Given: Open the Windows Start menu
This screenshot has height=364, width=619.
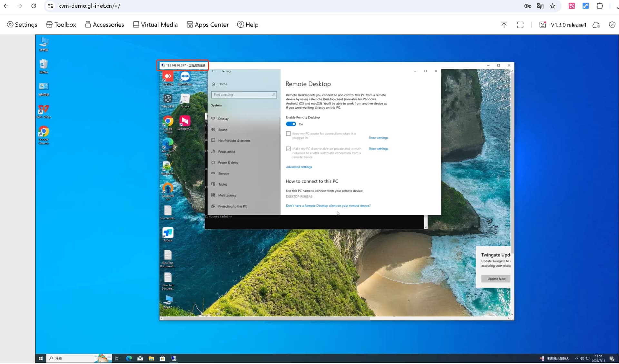Looking at the screenshot, I should pos(41,359).
